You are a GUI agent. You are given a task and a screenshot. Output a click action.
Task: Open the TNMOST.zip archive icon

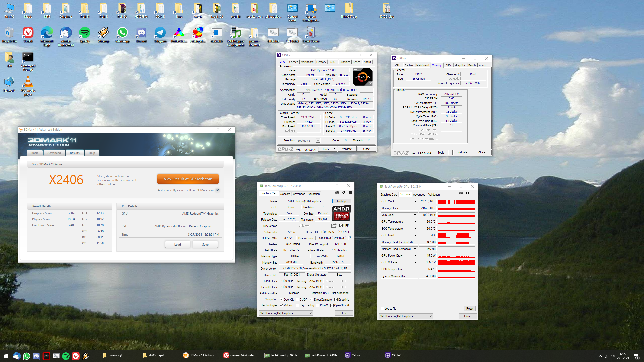tap(349, 11)
